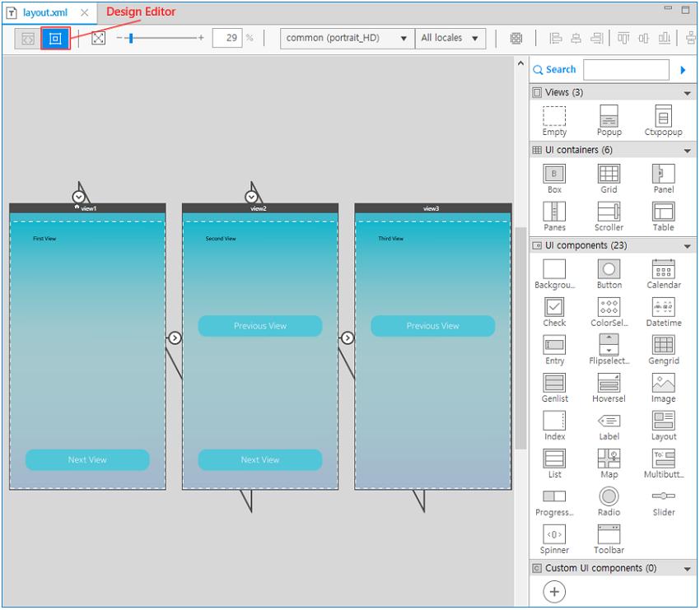This screenshot has width=700, height=610.
Task: Select the Check component
Action: tap(553, 307)
